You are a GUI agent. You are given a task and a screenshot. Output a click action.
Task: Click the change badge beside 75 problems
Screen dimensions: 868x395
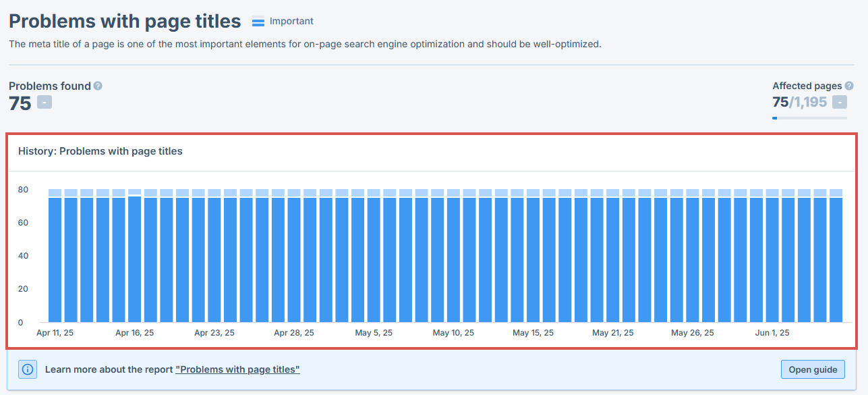click(x=45, y=103)
